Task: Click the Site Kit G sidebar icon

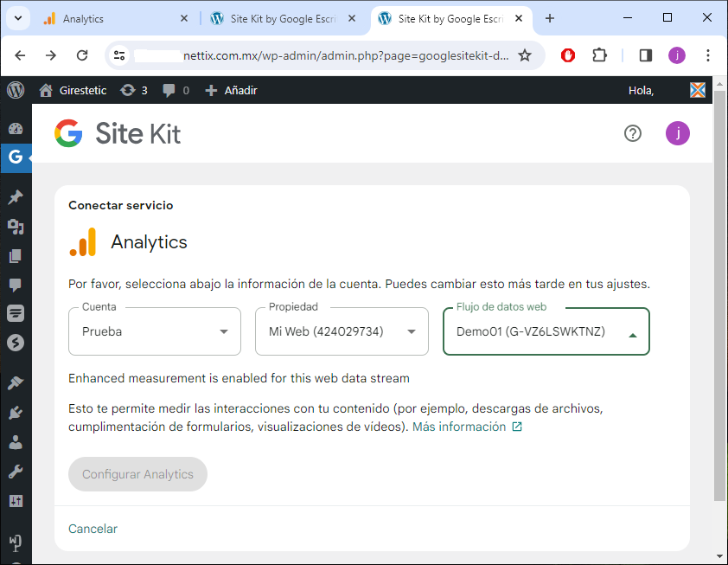Action: tap(15, 157)
